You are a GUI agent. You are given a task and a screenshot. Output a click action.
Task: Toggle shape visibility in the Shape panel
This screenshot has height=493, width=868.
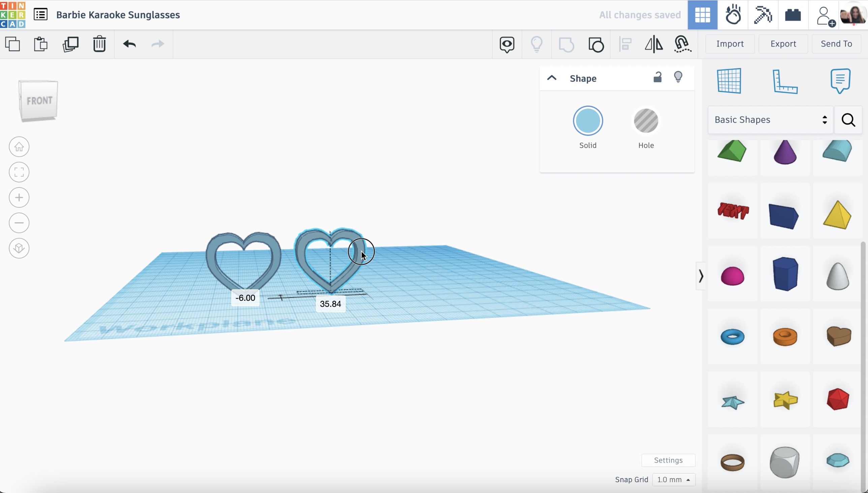[679, 77]
